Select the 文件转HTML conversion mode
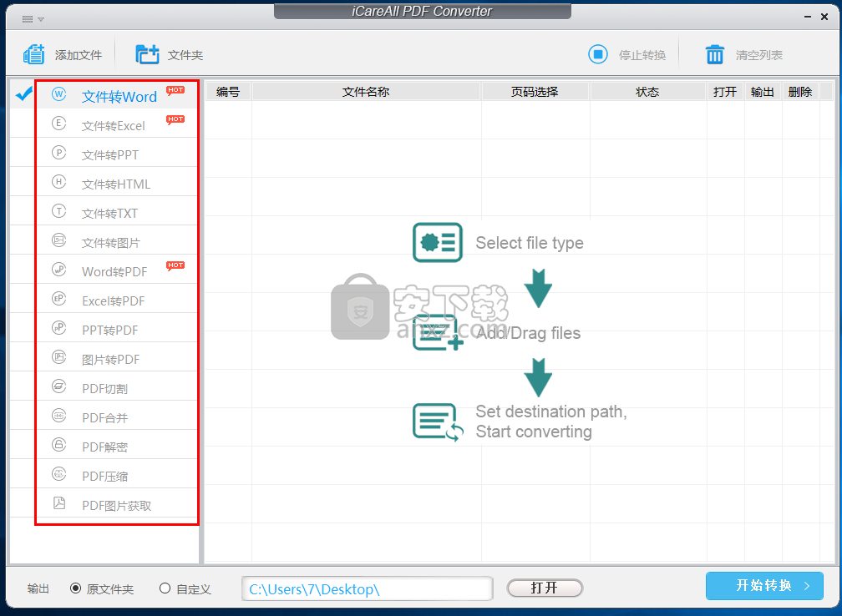Viewport: 842px width, 616px height. (117, 182)
